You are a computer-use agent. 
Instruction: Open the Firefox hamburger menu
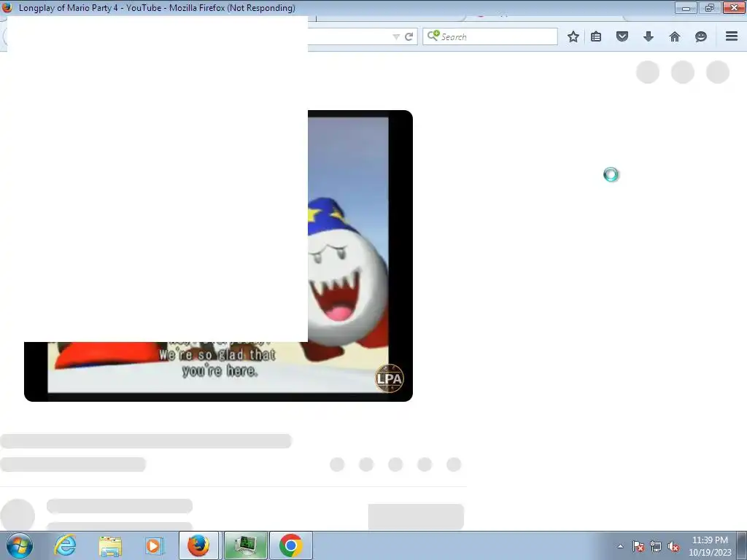(x=732, y=36)
